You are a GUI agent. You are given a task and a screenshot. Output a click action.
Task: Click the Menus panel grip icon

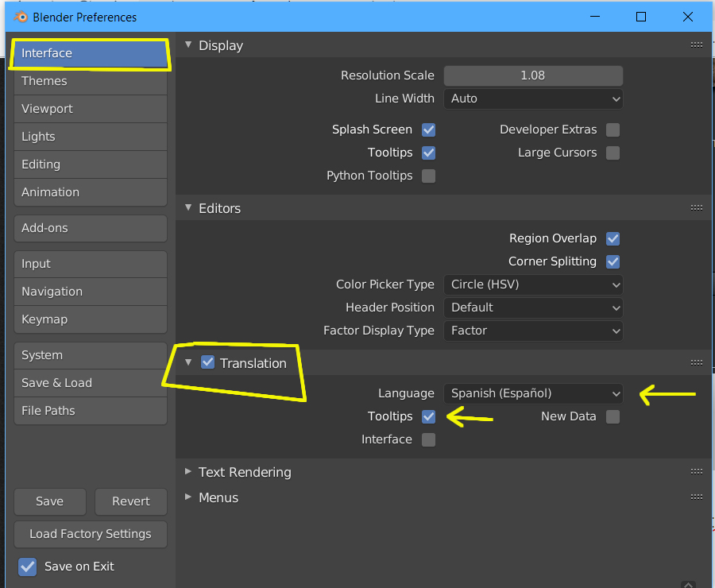pyautogui.click(x=696, y=497)
